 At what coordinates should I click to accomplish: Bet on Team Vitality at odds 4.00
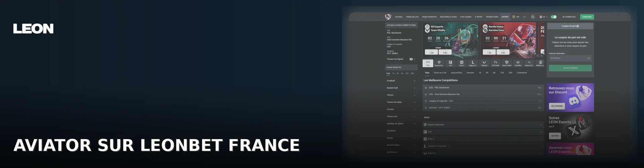point(445,52)
